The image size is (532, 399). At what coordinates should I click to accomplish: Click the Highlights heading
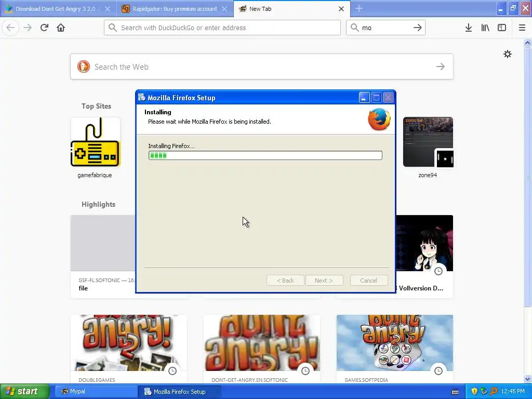pyautogui.click(x=98, y=204)
